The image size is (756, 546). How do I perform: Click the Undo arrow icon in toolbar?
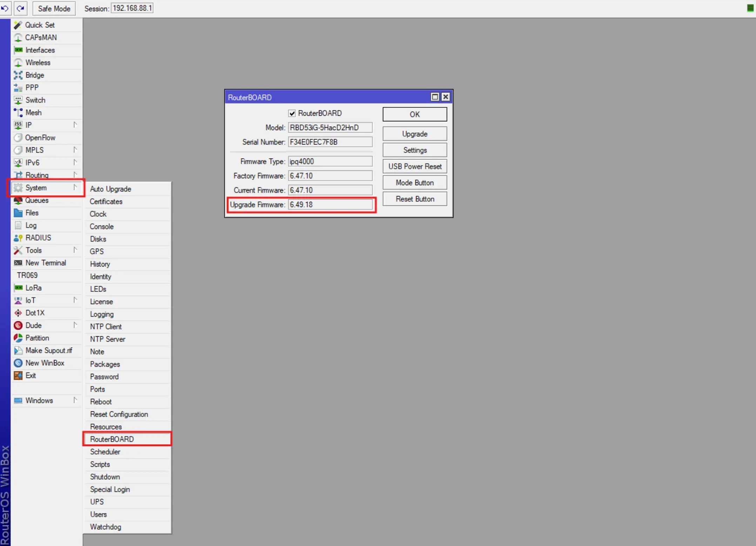click(5, 8)
